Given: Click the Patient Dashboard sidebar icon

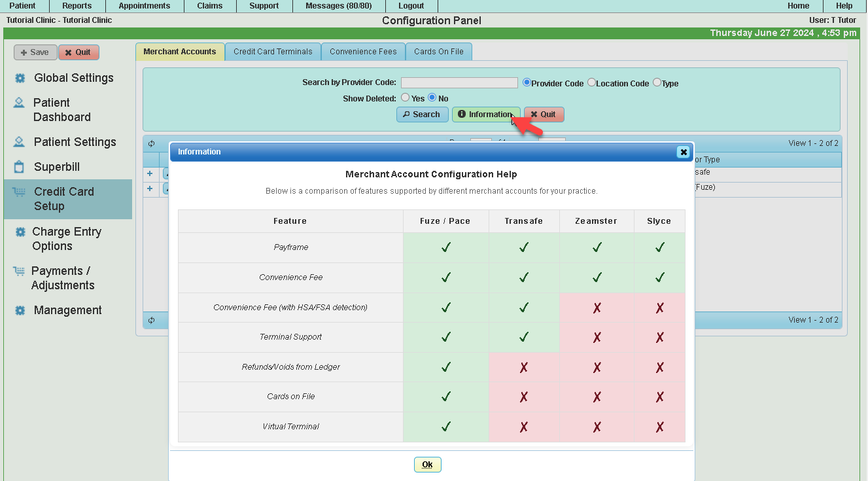Looking at the screenshot, I should (x=20, y=103).
